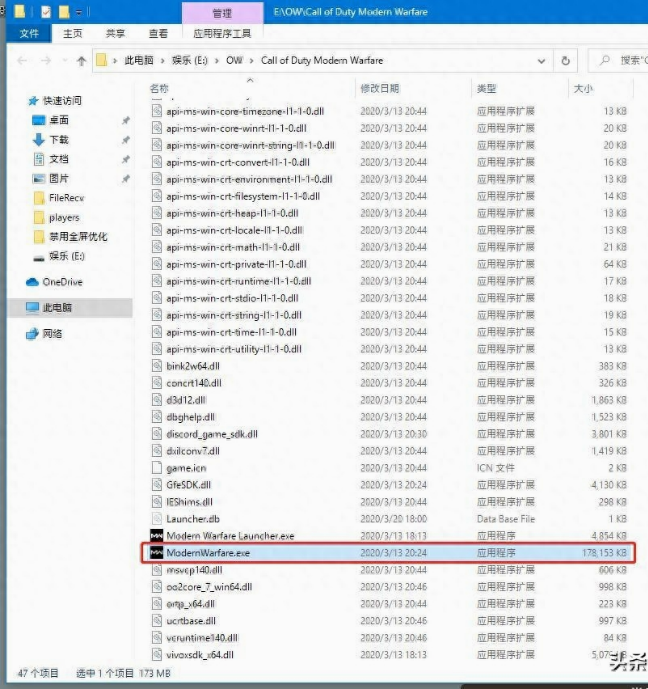Select the ModernWarfare.exe file icon
Image resolution: width=648 pixels, height=689 pixels.
156,552
